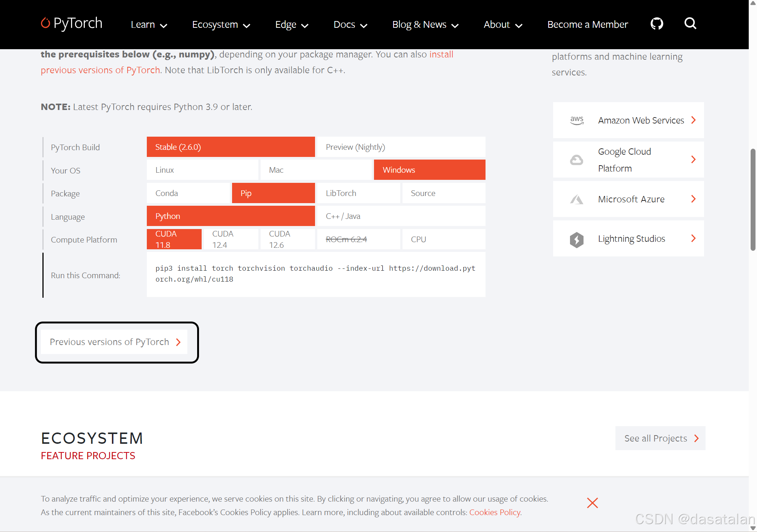Follow the Cookies Policy link

pos(495,512)
